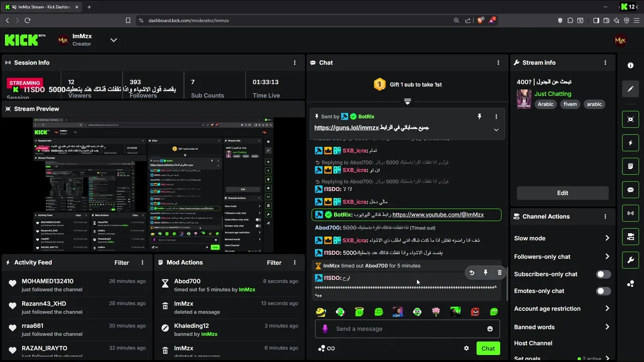The width and height of the screenshot is (644, 362).
Task: Open chat settings gear icon
Action: coord(466,348)
